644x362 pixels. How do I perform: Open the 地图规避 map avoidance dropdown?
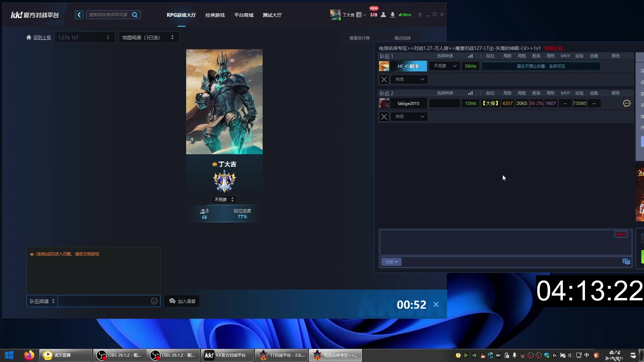coord(149,37)
